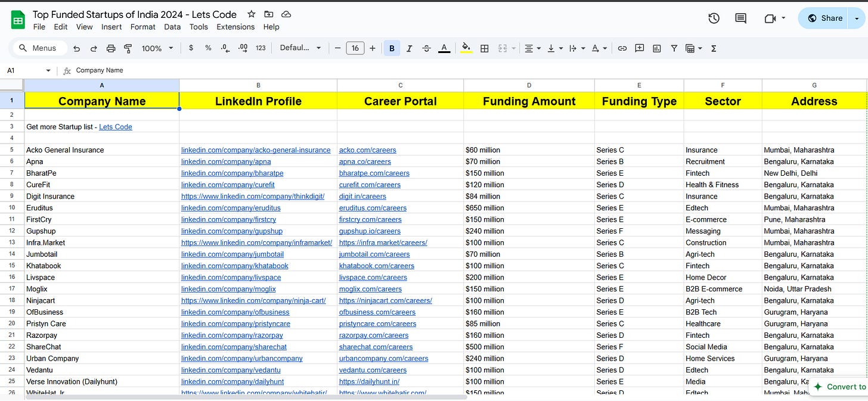Open the comments panel icon
The image size is (868, 401).
coord(741,18)
